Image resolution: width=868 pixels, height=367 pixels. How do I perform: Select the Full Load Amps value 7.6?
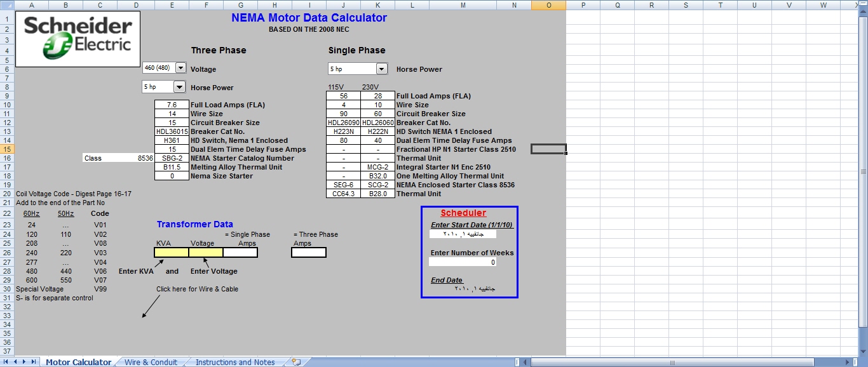pyautogui.click(x=172, y=105)
